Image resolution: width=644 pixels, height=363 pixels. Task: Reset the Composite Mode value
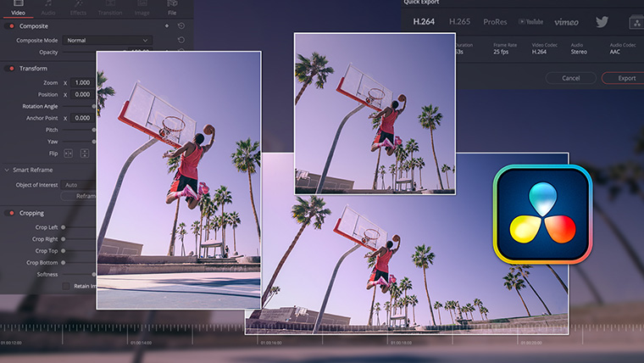click(x=180, y=40)
